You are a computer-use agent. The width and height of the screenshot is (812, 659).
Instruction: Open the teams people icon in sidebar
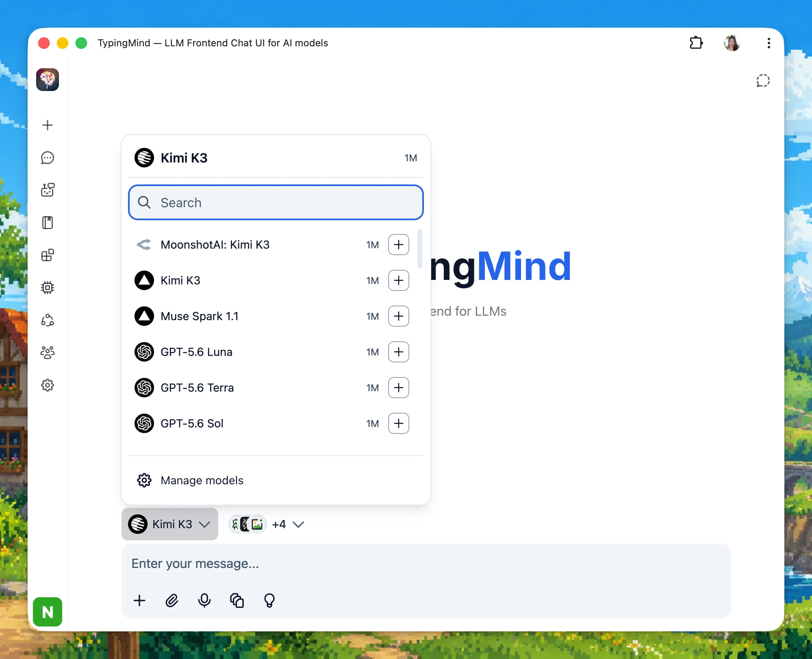click(x=48, y=352)
